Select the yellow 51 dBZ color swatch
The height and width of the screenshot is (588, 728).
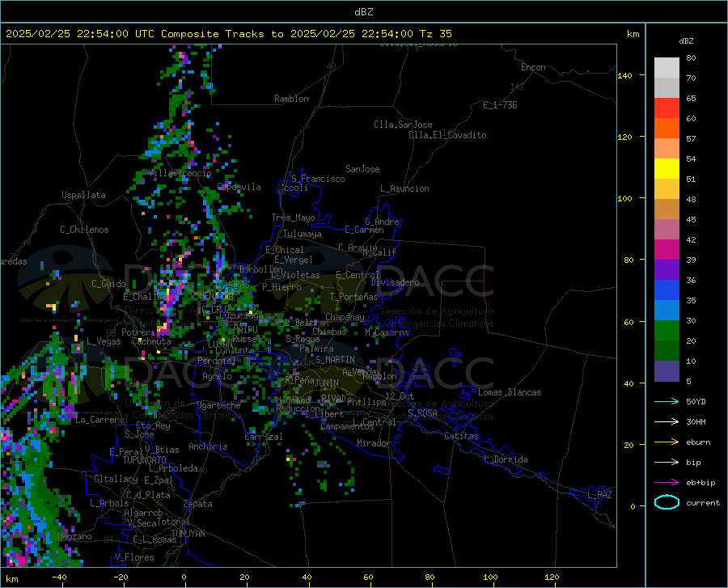[667, 169]
